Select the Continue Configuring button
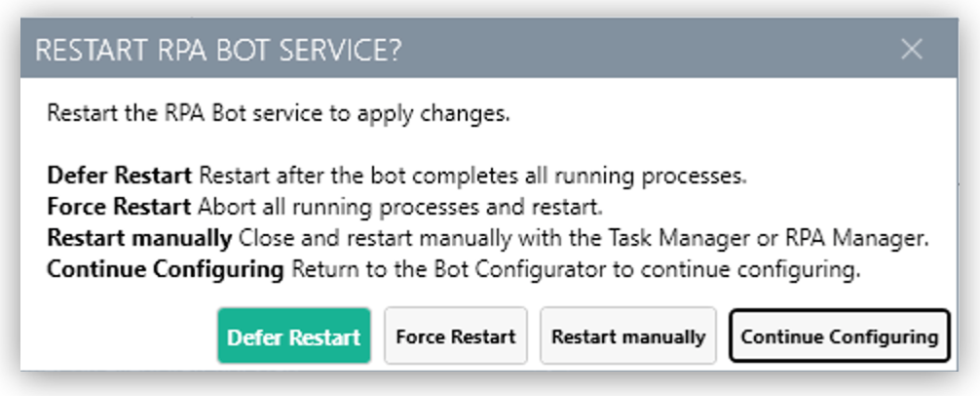980x396 pixels. (x=839, y=337)
